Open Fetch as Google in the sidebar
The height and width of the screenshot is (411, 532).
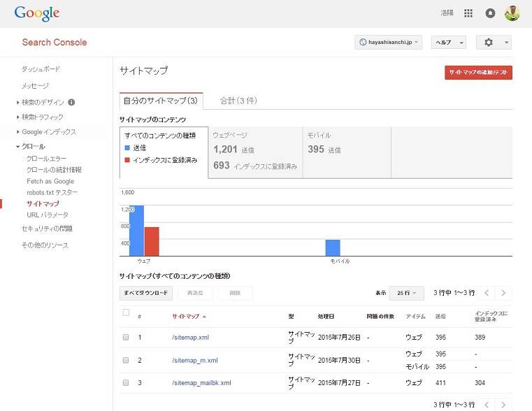coord(50,182)
